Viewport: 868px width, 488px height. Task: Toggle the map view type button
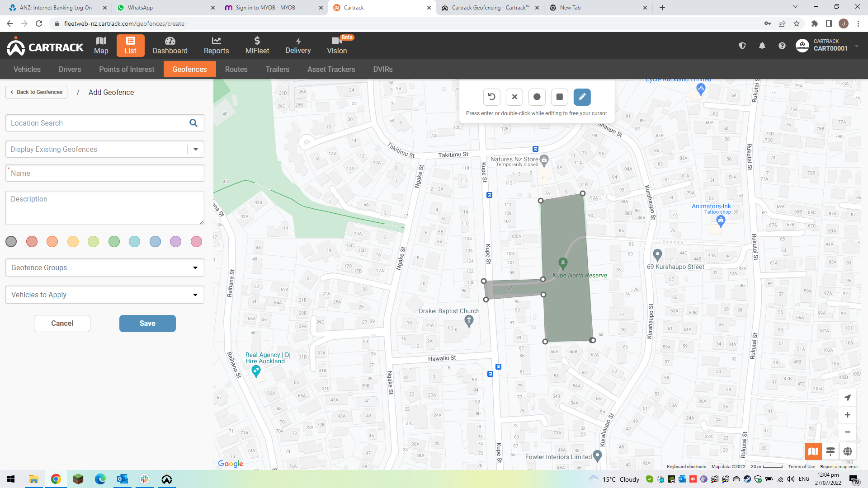click(x=813, y=451)
